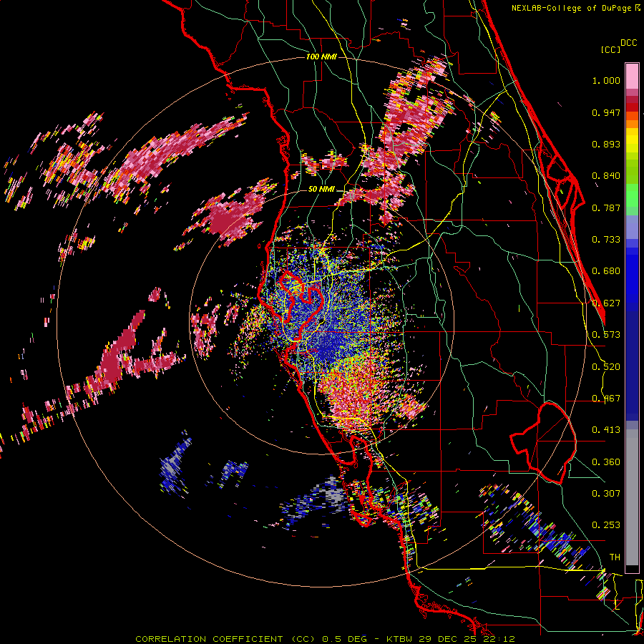Click the 0.947 scale value
644x644 pixels.
coord(606,112)
